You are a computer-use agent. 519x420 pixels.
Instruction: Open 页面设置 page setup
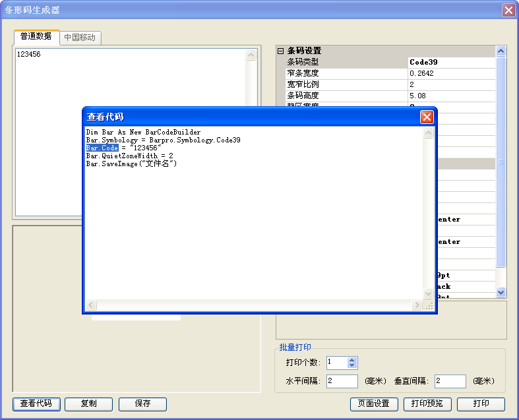pos(374,404)
